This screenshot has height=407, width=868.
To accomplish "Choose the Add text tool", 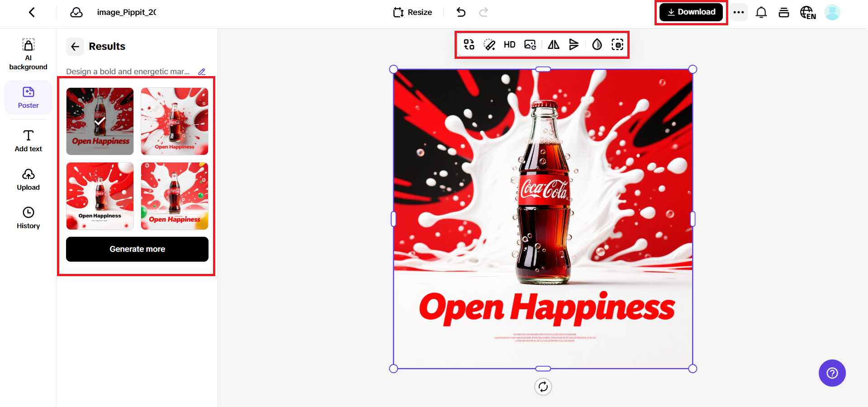I will 28,141.
